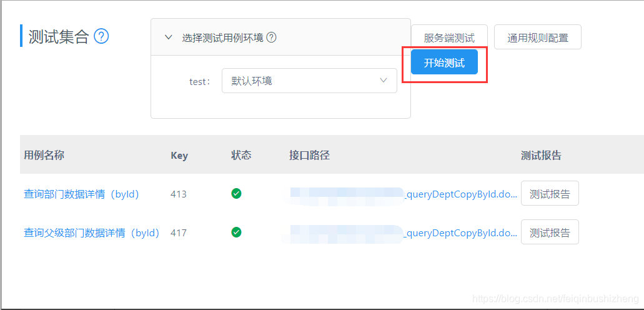Screen dimensions: 644x310
Task: Click the 通用规则配置 button
Action: pos(538,37)
